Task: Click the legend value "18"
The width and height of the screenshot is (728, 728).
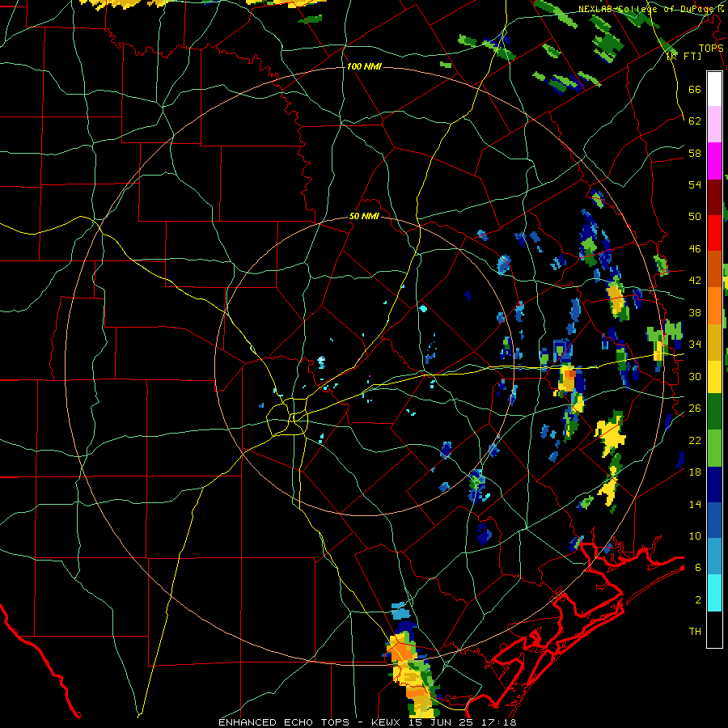Action: point(695,472)
